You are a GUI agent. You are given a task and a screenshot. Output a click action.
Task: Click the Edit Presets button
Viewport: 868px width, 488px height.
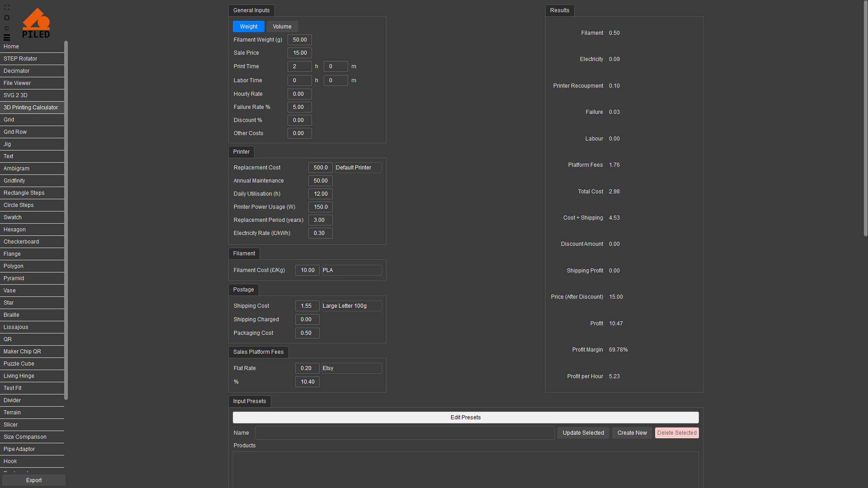pos(465,418)
